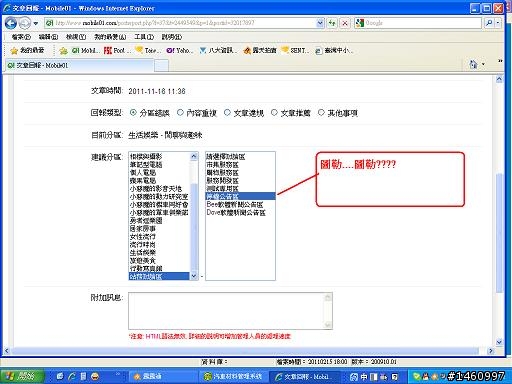Select the Mobile01 browser tab
512x384 pixels.
click(80, 65)
